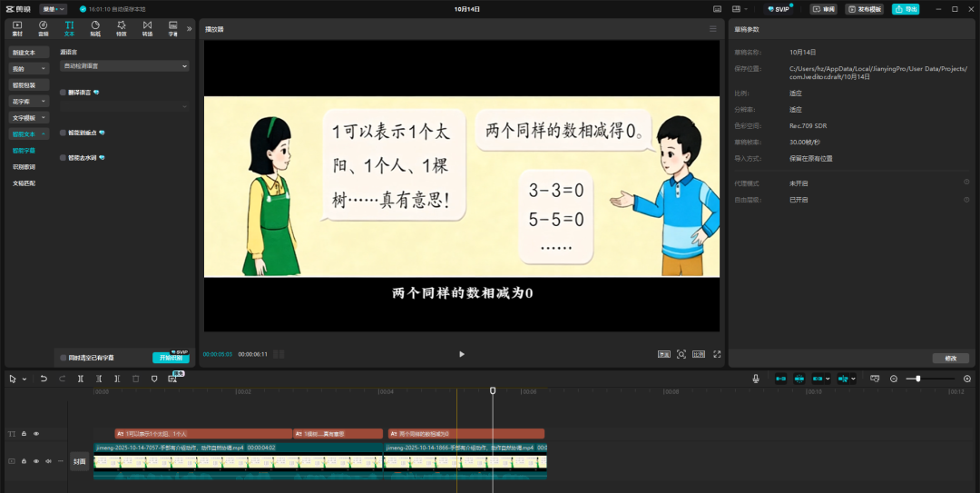Delete left of playhead trim tool

[x=99, y=379]
